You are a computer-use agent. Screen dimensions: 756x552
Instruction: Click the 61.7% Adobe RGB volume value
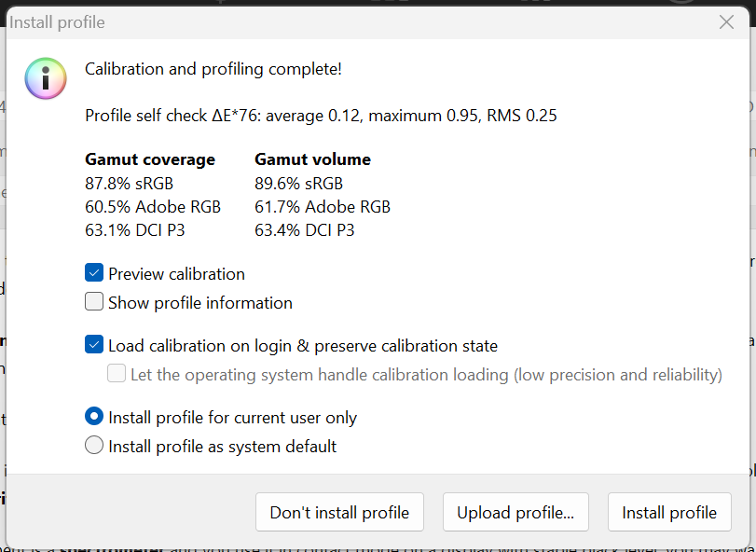pyautogui.click(x=322, y=206)
